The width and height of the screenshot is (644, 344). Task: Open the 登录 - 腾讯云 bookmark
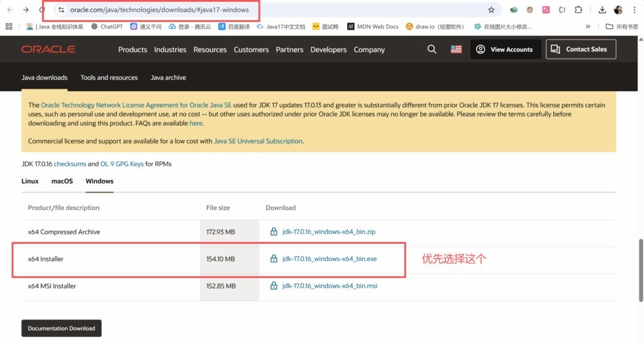190,26
